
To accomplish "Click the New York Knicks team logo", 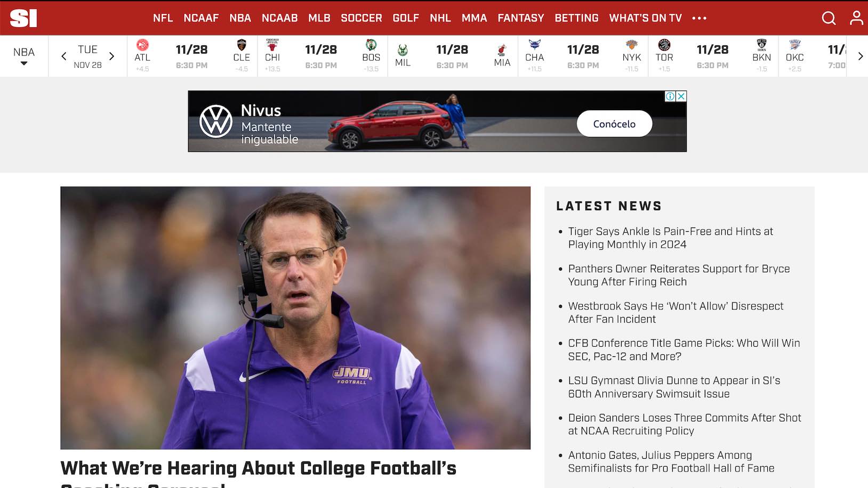I will tap(632, 45).
